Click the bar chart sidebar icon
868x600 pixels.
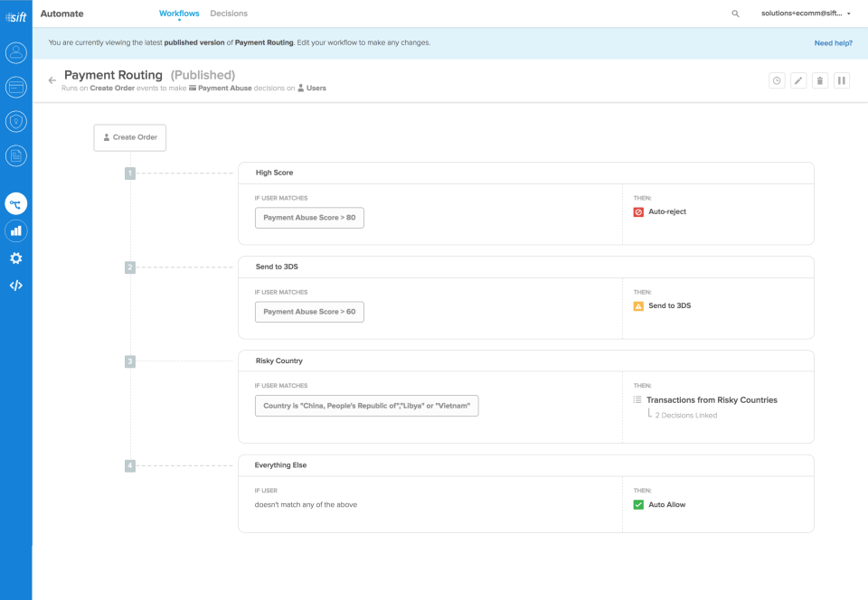tap(15, 231)
